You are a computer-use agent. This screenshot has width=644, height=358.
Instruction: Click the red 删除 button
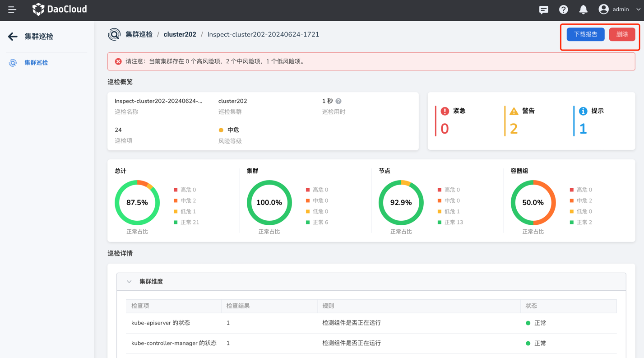click(x=622, y=34)
